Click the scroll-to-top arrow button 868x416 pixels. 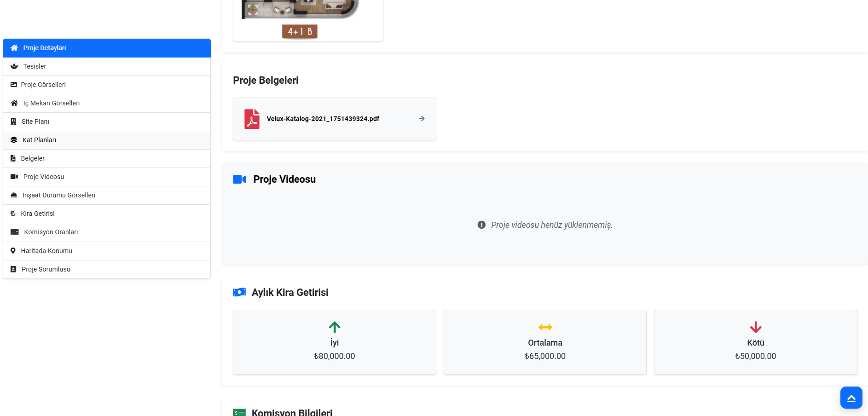click(851, 398)
